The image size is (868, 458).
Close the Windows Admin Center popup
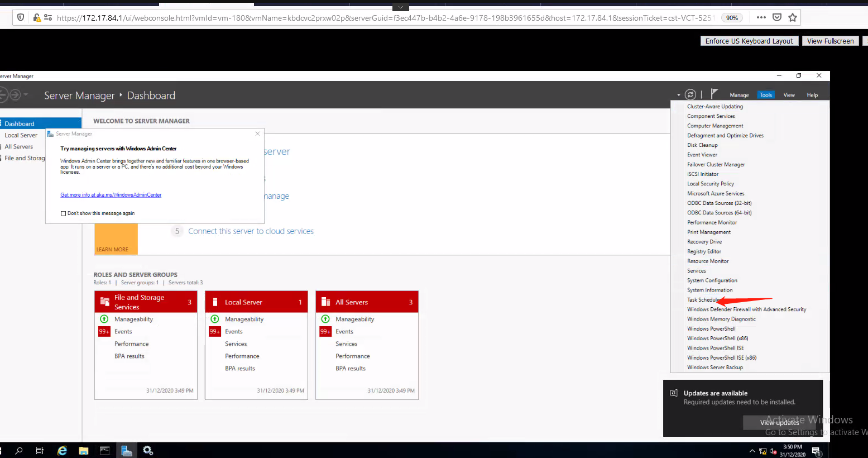point(257,134)
